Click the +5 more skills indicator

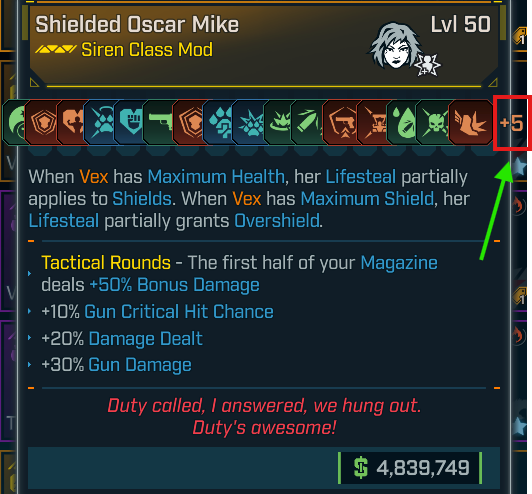[x=511, y=123]
